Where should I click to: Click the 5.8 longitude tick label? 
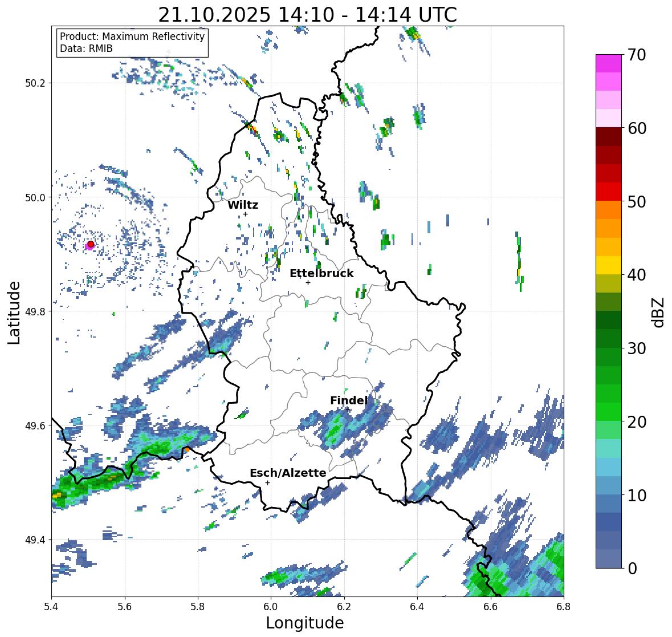pyautogui.click(x=198, y=607)
